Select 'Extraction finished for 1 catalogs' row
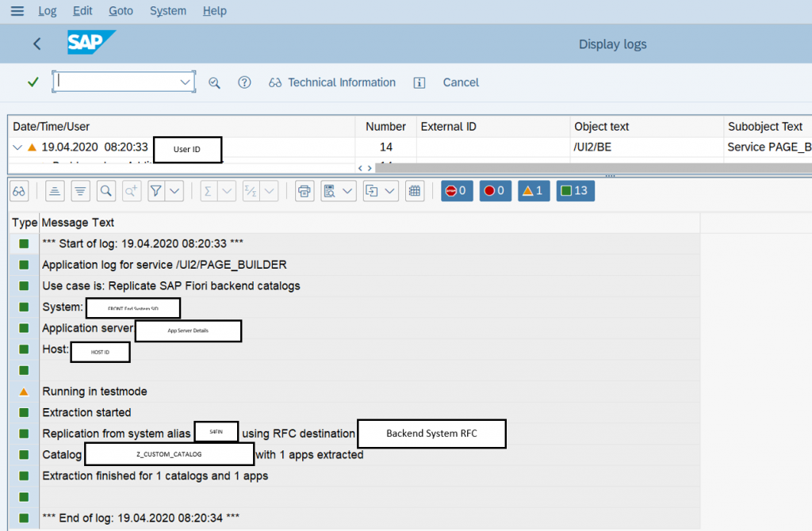 [x=354, y=476]
